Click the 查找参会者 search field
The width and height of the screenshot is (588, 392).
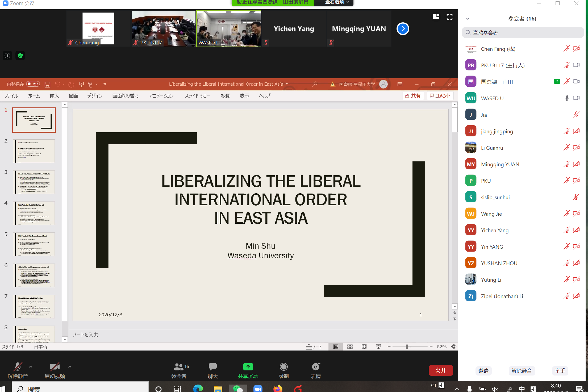point(523,32)
